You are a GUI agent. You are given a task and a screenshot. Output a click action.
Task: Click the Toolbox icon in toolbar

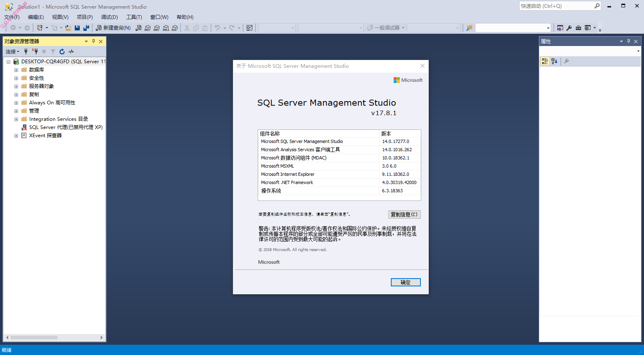578,28
